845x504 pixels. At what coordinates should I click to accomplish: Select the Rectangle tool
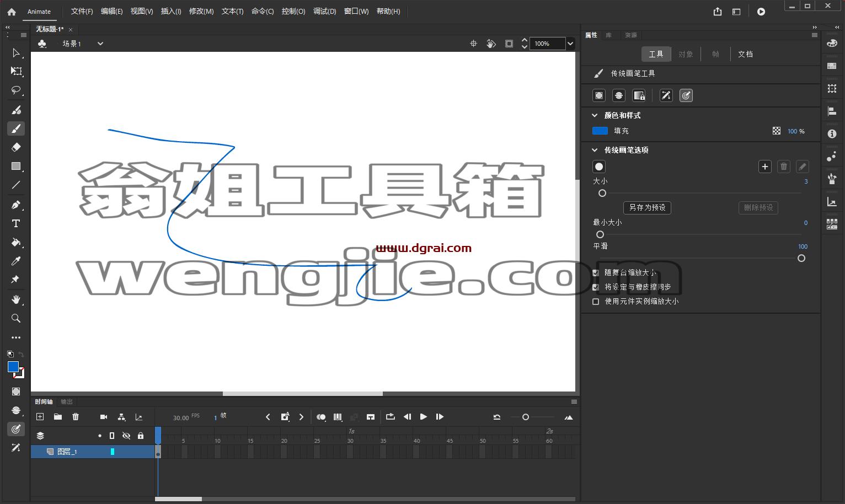16,166
